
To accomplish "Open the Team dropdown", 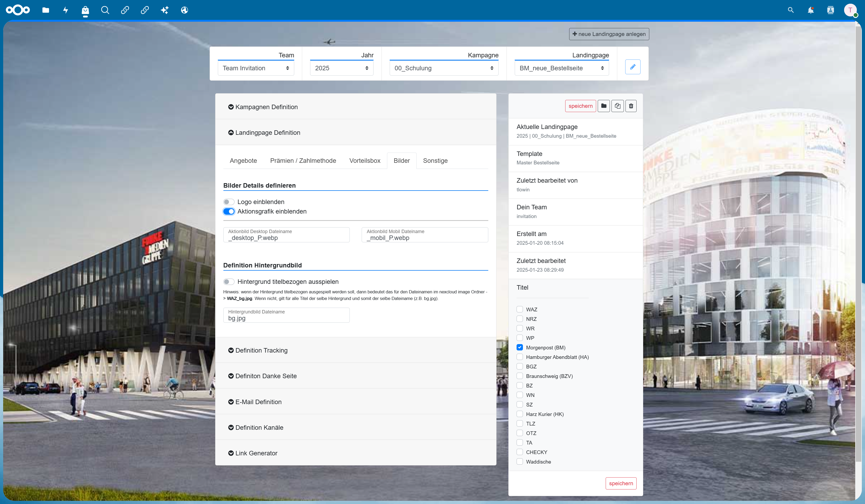I will click(256, 68).
